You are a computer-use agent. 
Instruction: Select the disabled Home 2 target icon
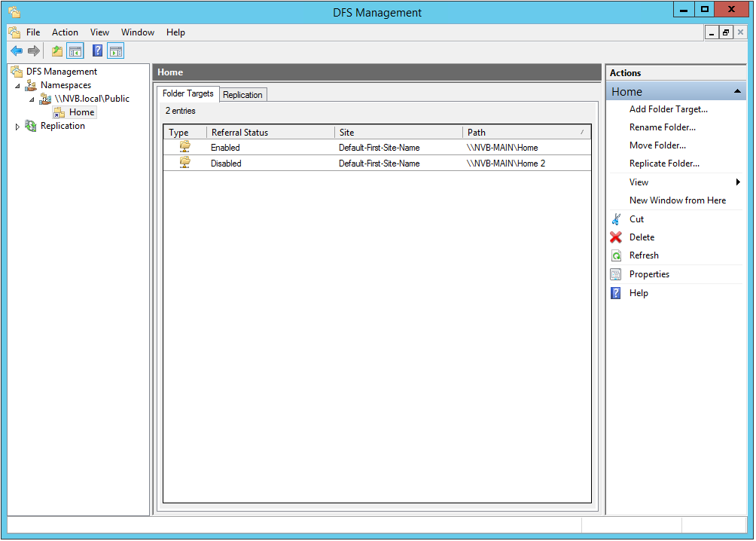coord(184,163)
